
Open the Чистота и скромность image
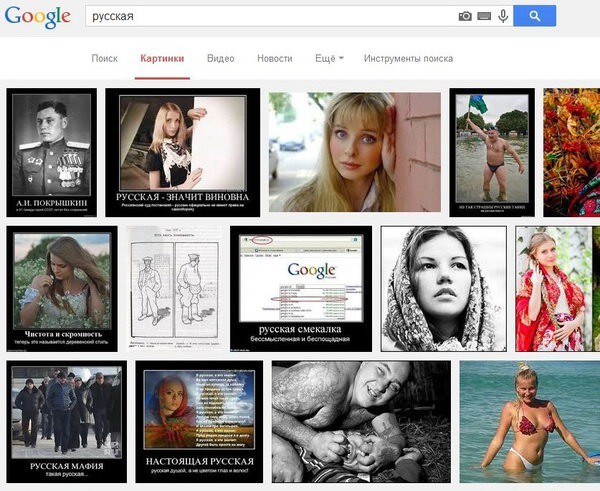(62, 289)
